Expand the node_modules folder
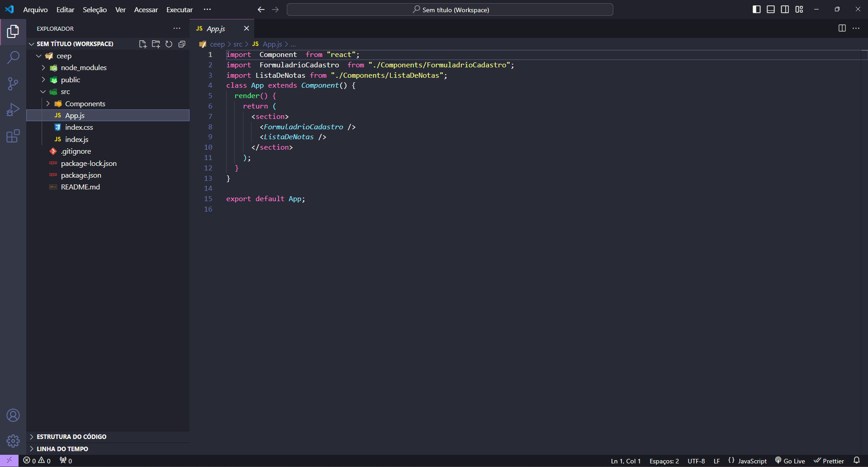The width and height of the screenshot is (868, 467). [x=43, y=68]
